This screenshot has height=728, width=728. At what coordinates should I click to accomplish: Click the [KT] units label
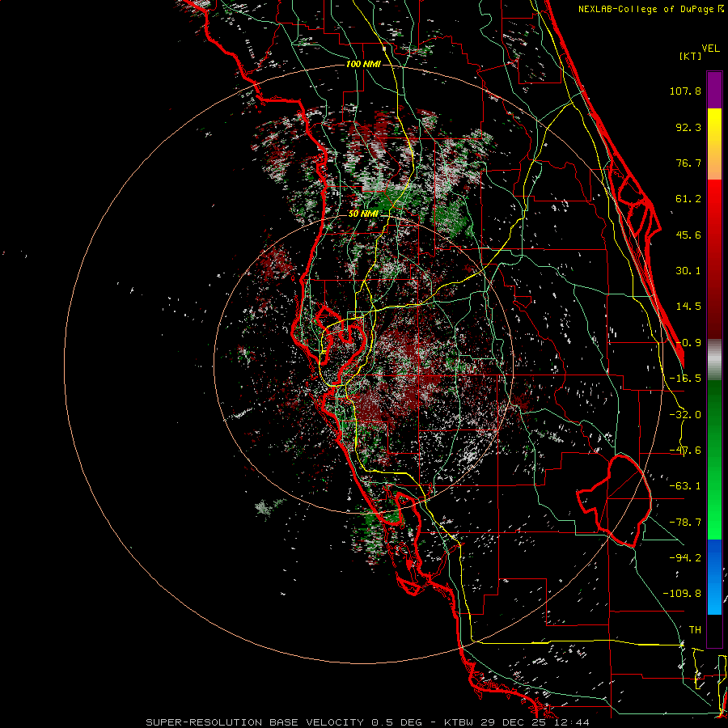690,56
